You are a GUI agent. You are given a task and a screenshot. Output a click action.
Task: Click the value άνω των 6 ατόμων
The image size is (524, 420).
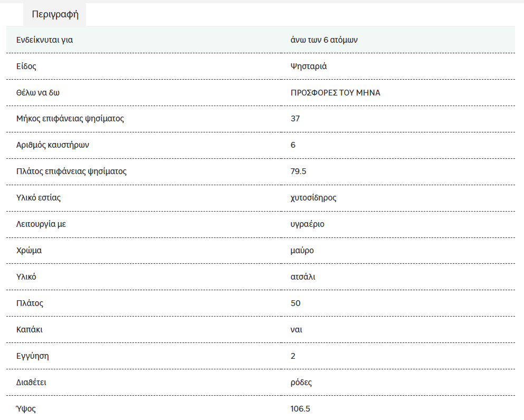(x=324, y=40)
